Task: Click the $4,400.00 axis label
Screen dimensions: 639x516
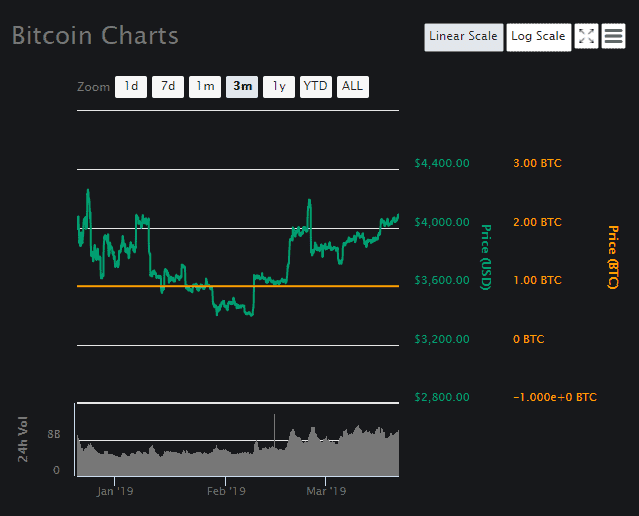Action: coord(442,163)
